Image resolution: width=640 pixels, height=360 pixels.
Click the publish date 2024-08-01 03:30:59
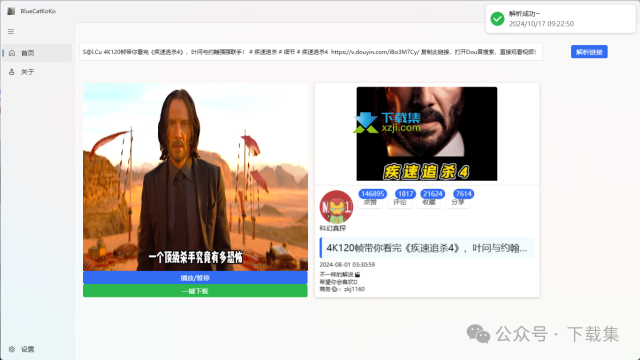347,264
